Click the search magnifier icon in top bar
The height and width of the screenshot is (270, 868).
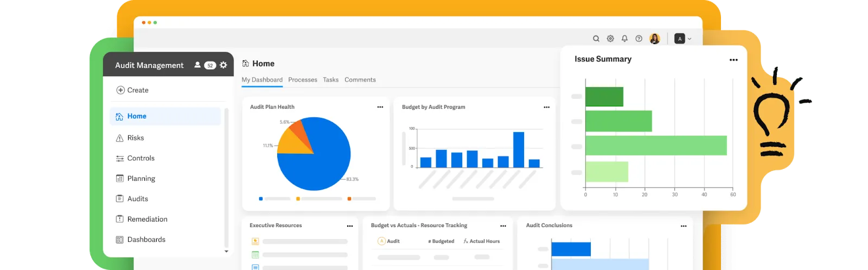click(596, 39)
